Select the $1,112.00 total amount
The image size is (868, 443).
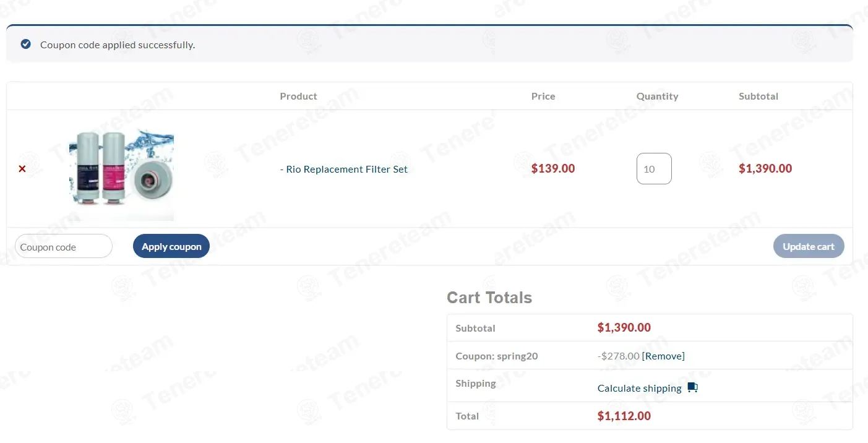tap(624, 416)
